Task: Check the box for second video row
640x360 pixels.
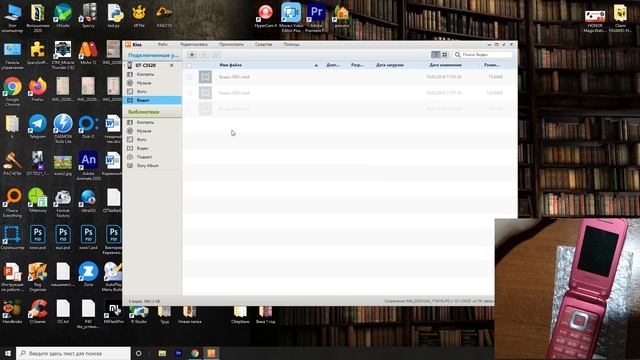Action: (189, 93)
